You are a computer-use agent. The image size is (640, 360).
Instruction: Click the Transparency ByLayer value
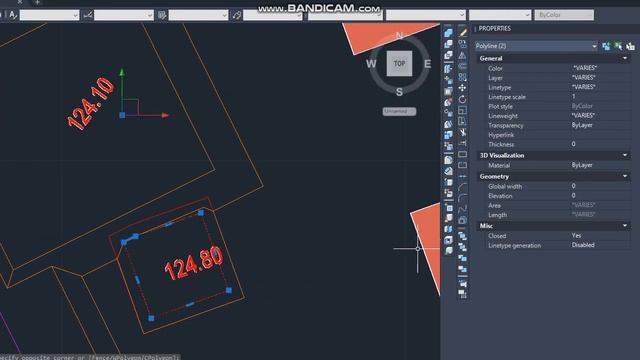coord(582,125)
